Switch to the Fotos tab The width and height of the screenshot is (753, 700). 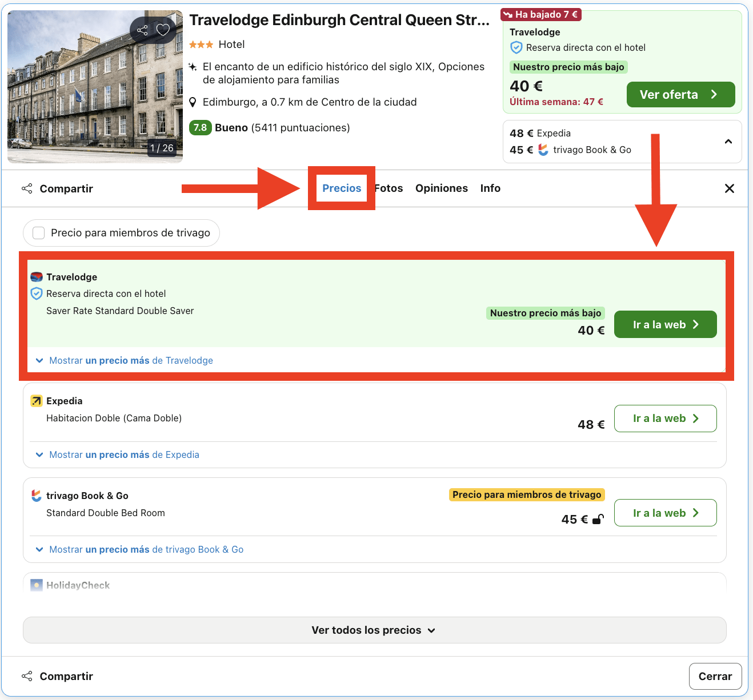point(388,188)
